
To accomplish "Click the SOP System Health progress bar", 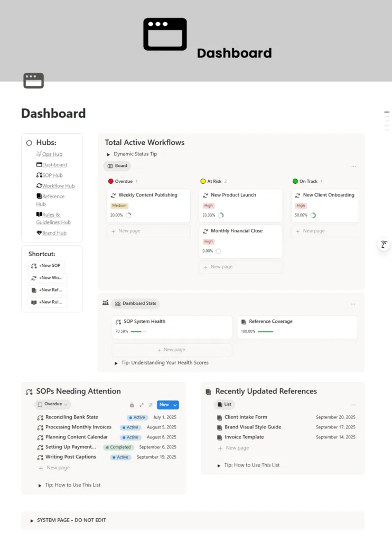I will coord(138,331).
